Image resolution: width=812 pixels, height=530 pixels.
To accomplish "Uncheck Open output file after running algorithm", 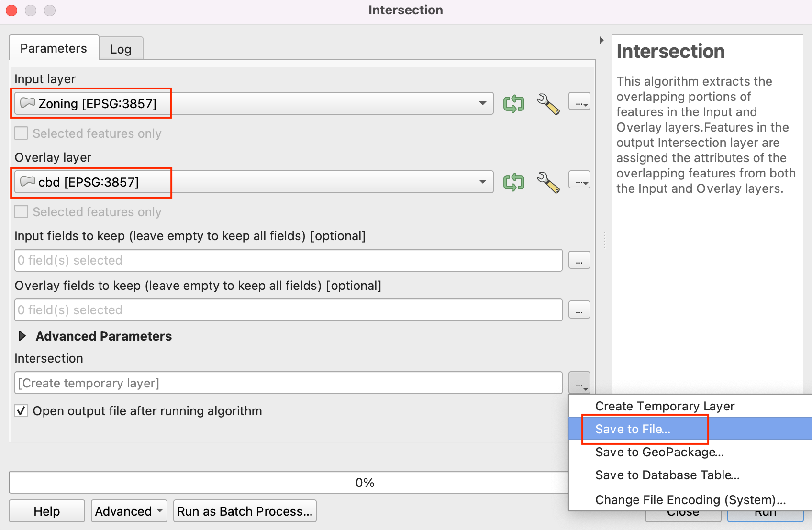I will [x=21, y=411].
